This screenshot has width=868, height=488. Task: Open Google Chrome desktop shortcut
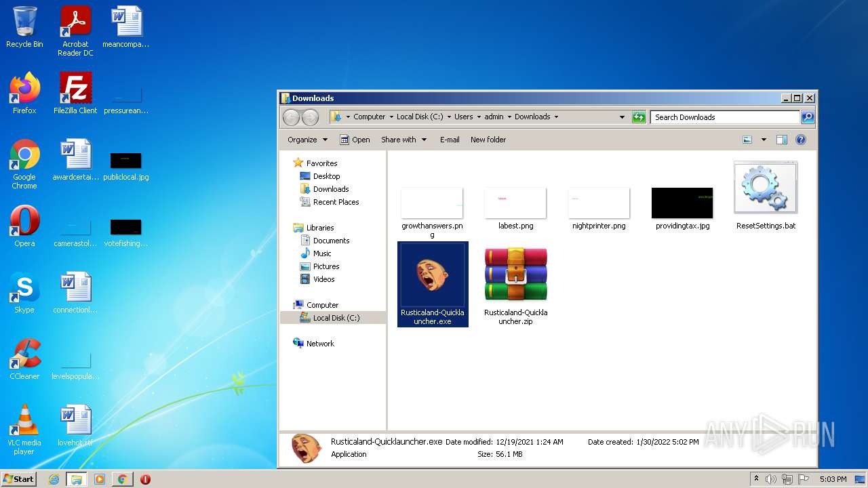tap(24, 164)
